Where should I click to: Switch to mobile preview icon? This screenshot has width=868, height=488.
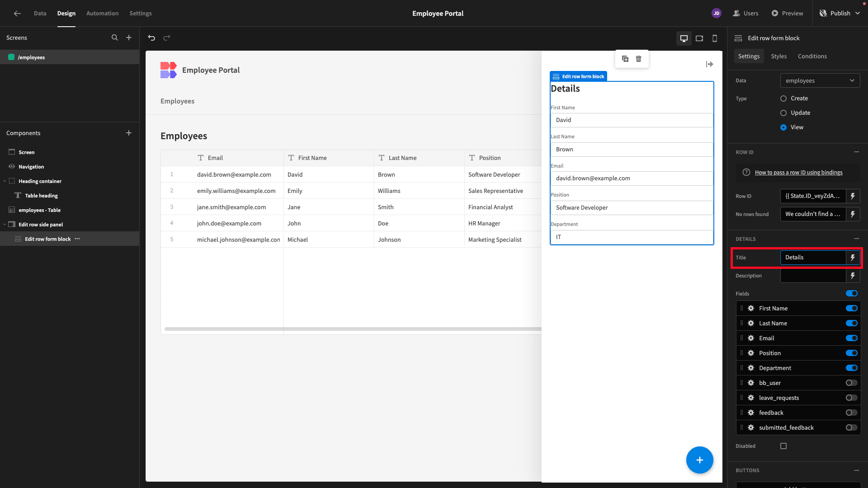pyautogui.click(x=715, y=38)
